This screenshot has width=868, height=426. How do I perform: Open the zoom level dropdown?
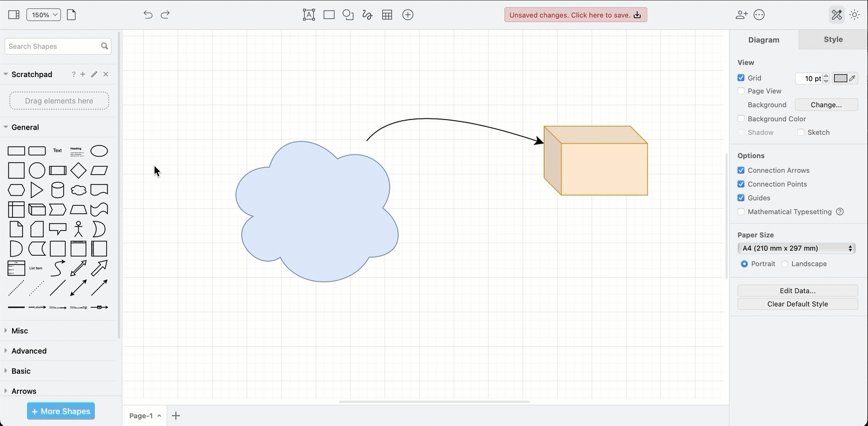(43, 14)
